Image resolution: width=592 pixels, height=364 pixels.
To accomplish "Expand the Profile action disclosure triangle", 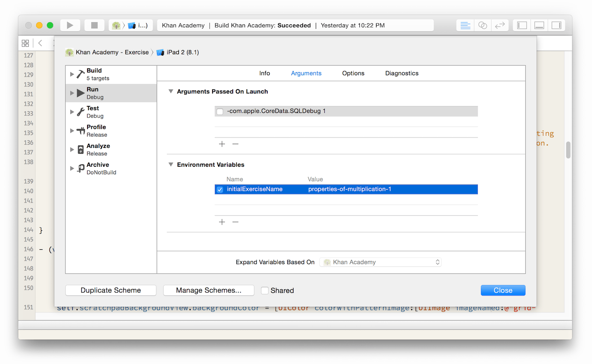I will pos(72,131).
